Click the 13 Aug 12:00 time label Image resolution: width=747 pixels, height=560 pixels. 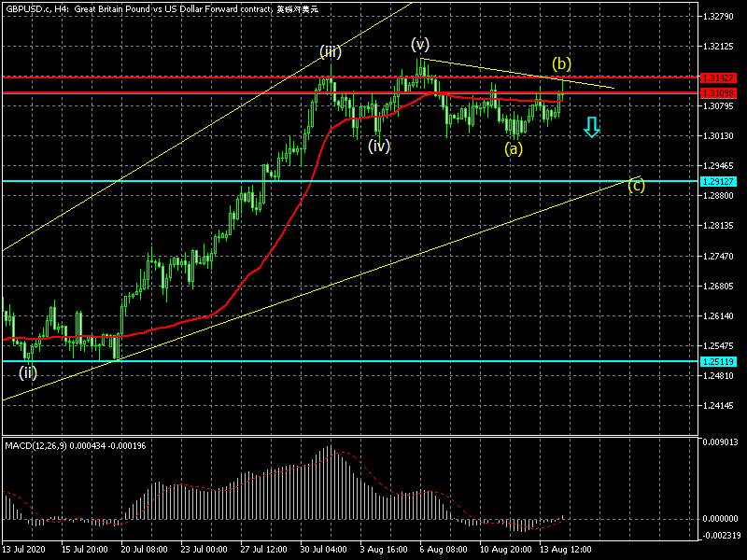tap(566, 550)
